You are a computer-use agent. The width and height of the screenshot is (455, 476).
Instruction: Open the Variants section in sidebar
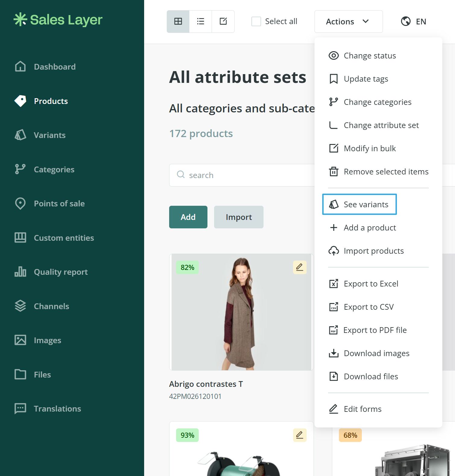tap(40, 135)
